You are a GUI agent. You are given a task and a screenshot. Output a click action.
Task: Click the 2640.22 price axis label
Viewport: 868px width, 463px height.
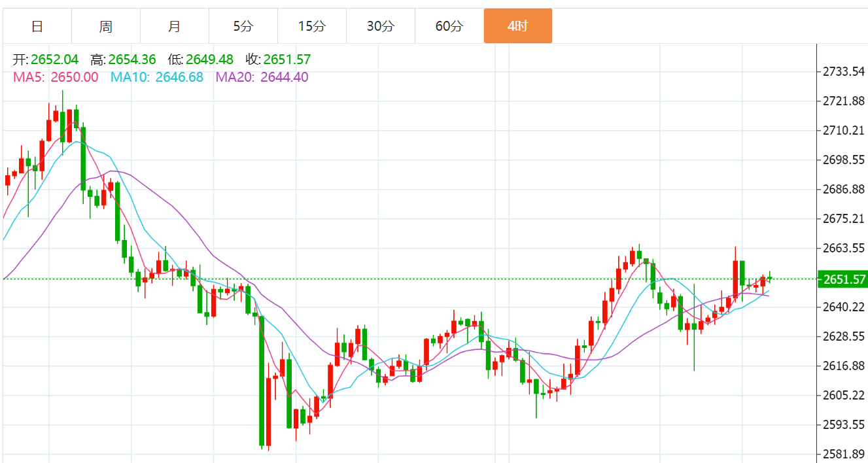tap(844, 307)
